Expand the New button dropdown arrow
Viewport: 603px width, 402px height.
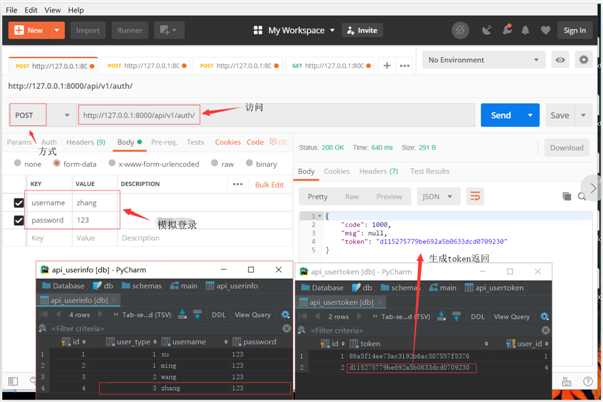[x=57, y=30]
